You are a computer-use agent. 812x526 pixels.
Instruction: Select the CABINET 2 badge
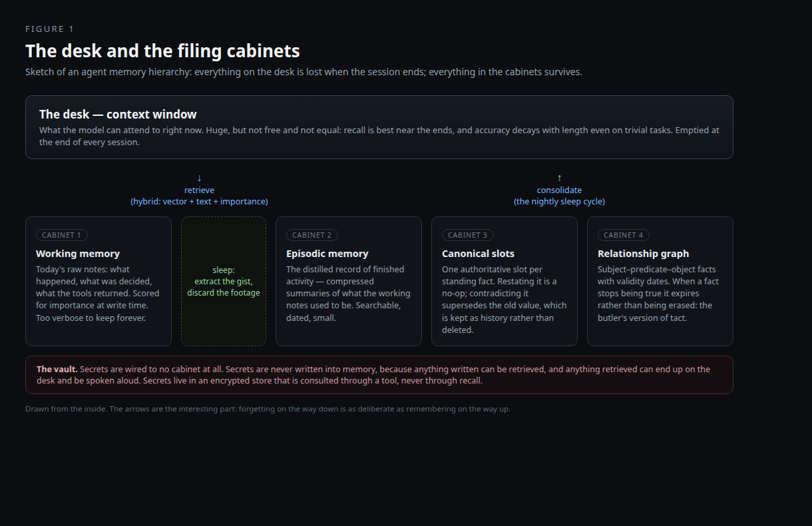coord(312,235)
